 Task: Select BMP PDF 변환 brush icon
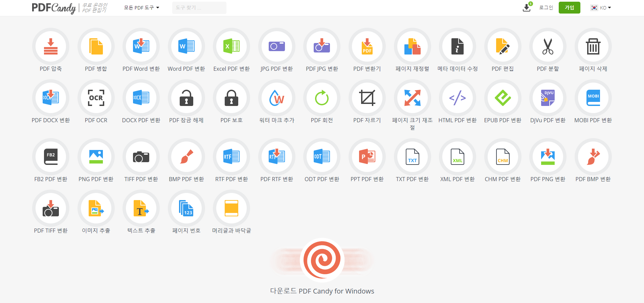click(x=186, y=157)
